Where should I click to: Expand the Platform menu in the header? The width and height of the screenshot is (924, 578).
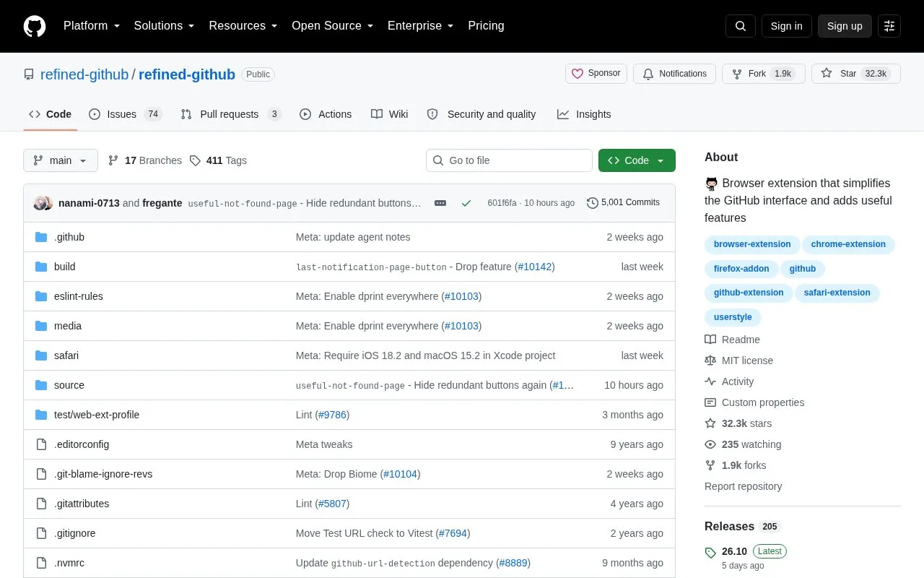[91, 26]
